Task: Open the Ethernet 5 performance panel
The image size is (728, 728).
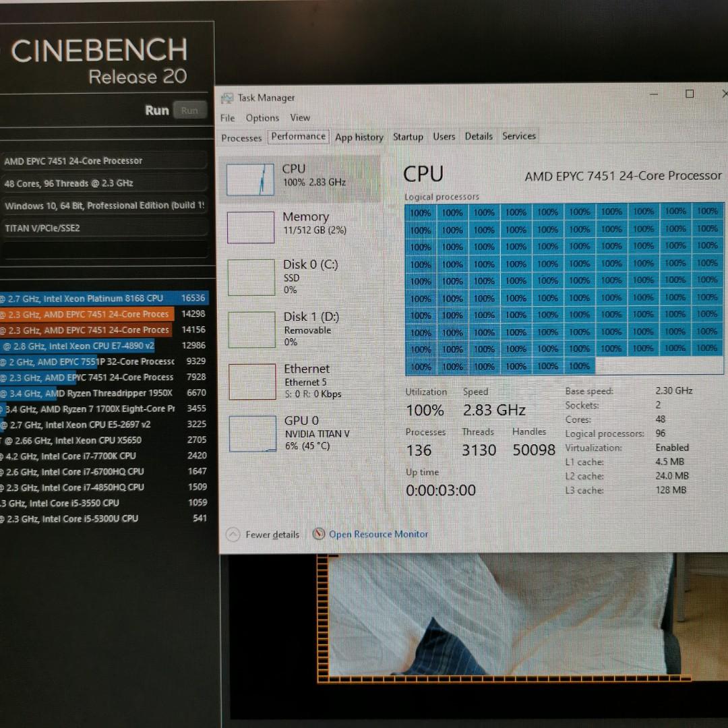Action: (303, 381)
